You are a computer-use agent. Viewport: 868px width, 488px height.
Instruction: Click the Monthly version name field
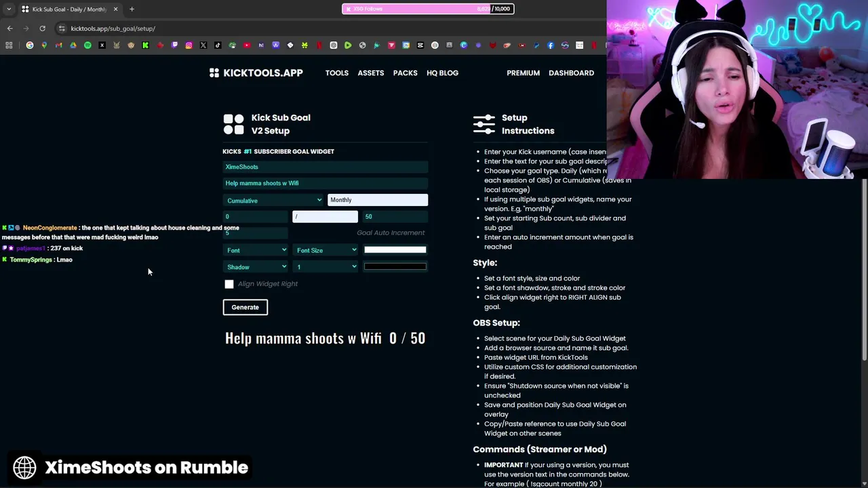(x=378, y=200)
